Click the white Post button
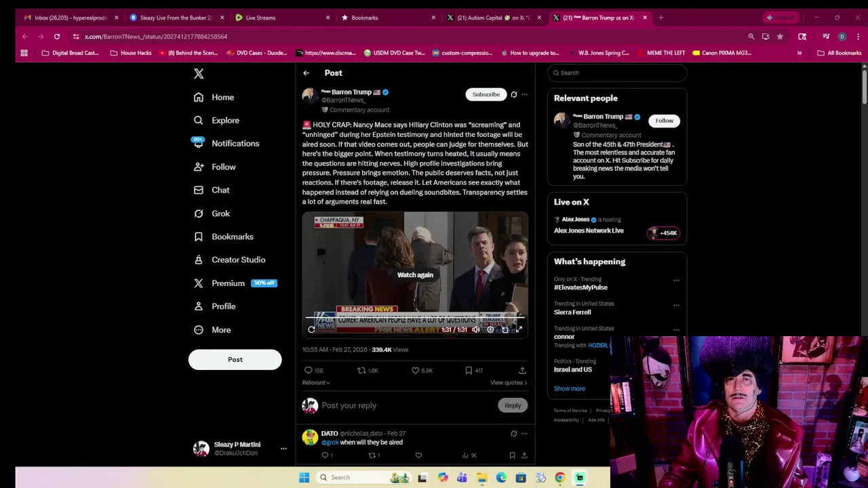The width and height of the screenshot is (868, 488). coord(235,359)
